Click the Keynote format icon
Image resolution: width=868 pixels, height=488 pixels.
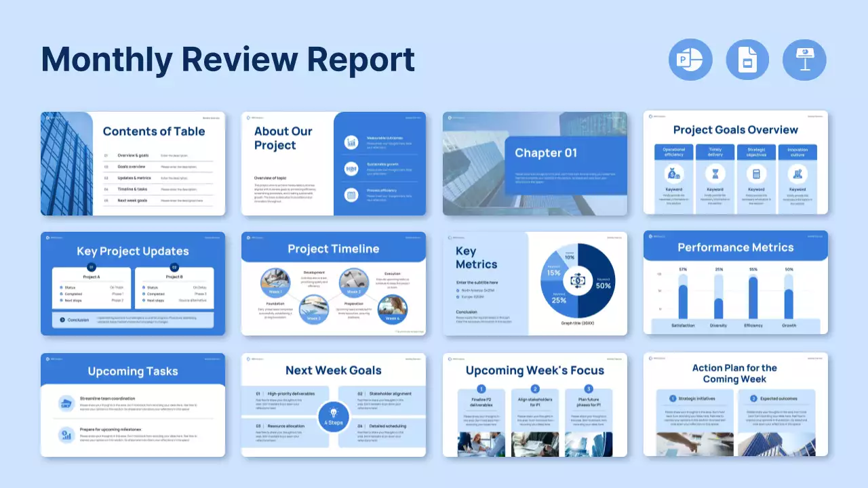804,60
